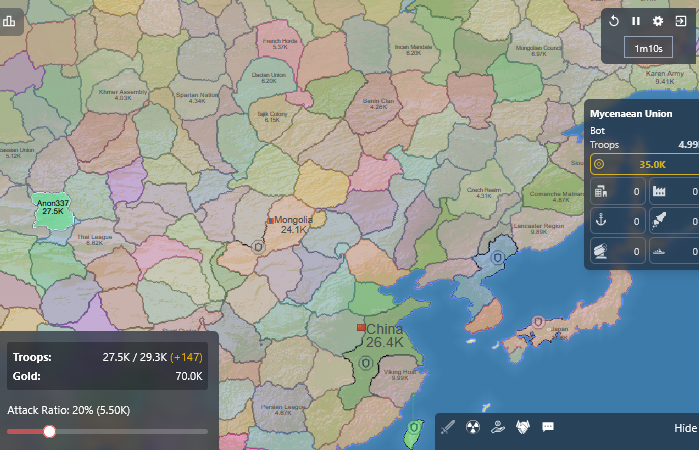
Task: Click the city count cell
Action: click(616, 192)
